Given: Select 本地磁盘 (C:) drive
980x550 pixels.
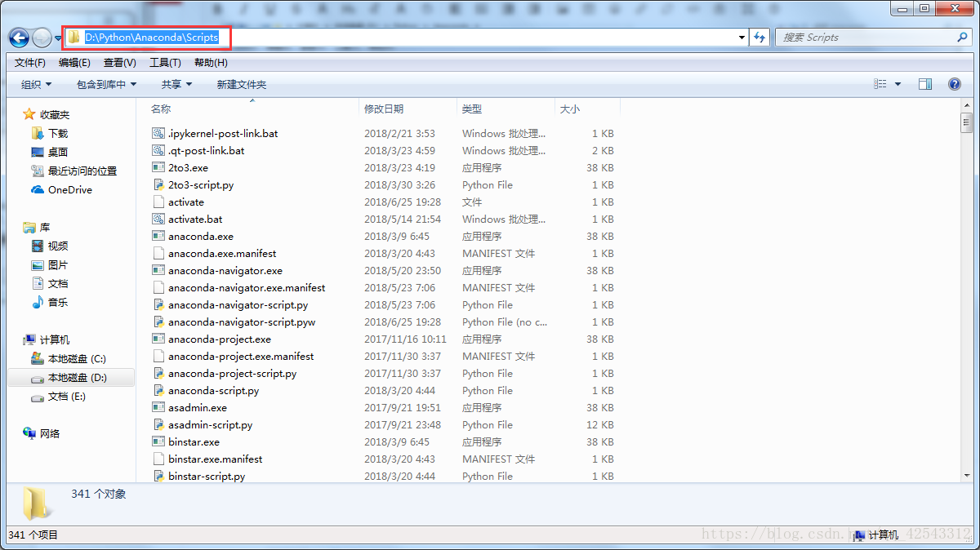Looking at the screenshot, I should point(77,358).
